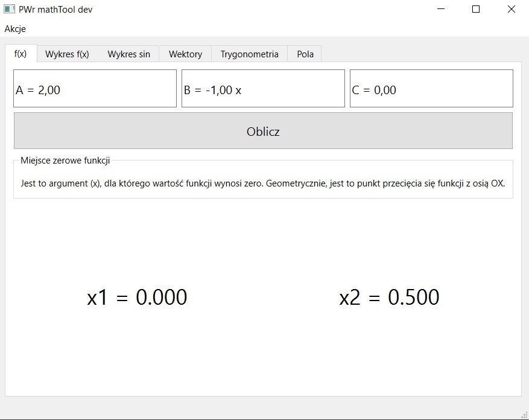Image resolution: width=529 pixels, height=420 pixels.
Task: Click the Oblicz button
Action: coord(263,130)
